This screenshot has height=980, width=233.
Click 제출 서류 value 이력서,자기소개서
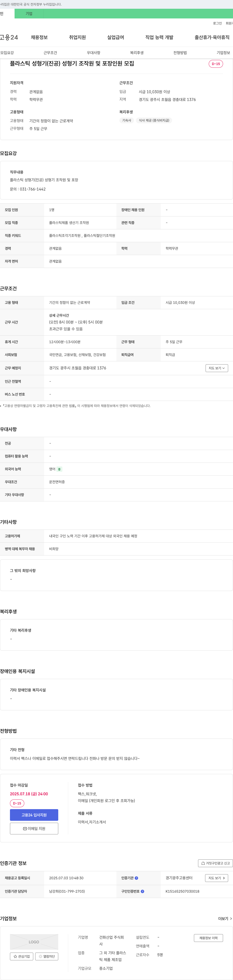(92, 822)
